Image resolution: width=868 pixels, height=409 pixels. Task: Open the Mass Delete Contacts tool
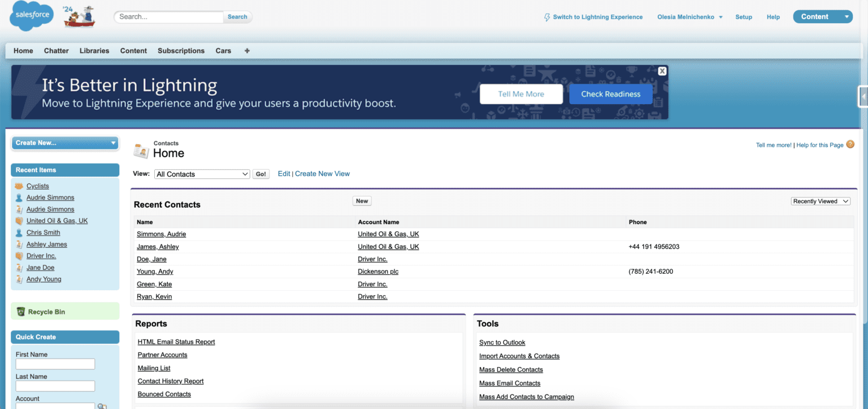pyautogui.click(x=510, y=369)
